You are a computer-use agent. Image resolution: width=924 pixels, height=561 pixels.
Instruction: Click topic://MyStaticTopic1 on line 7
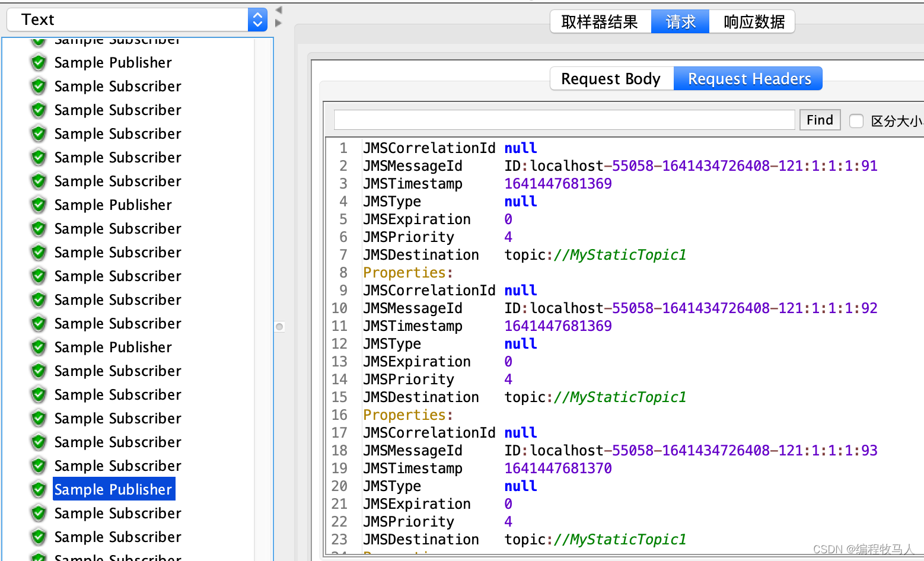pos(595,254)
